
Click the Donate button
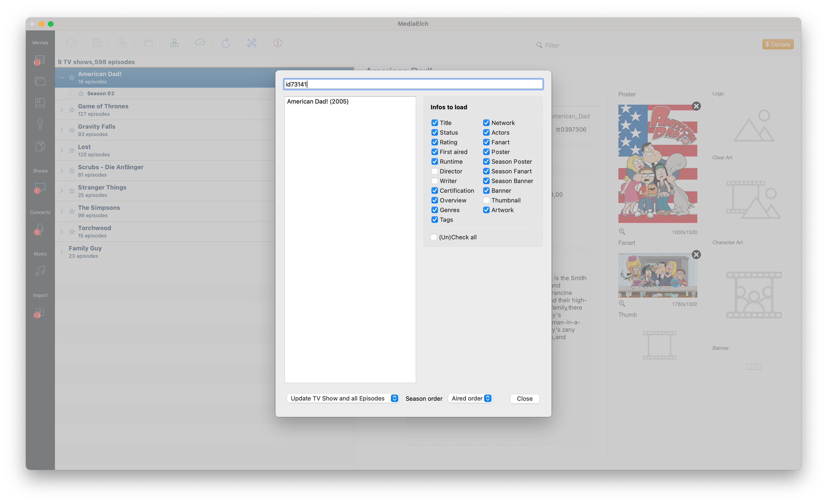pos(778,44)
